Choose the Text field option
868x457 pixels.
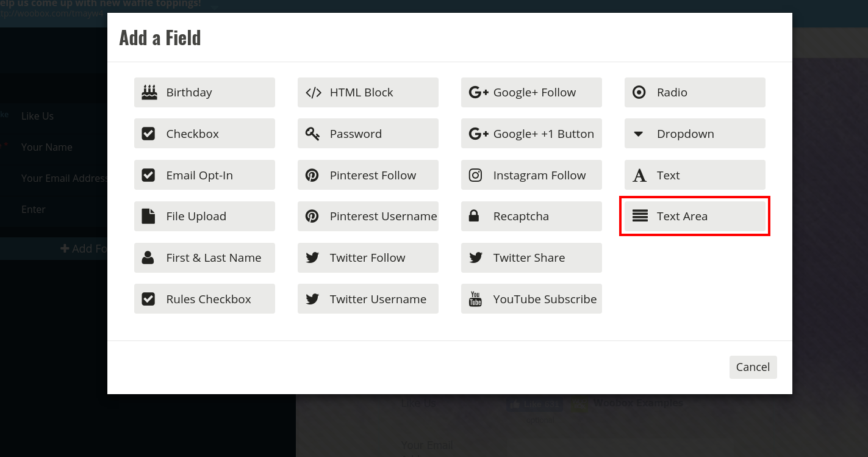click(x=695, y=175)
